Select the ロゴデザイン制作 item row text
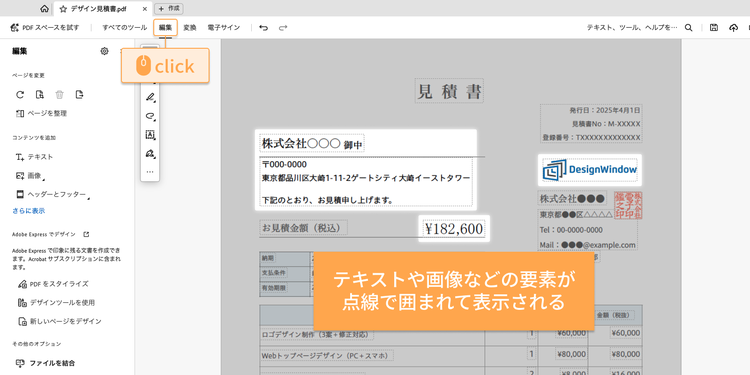The image size is (750, 375). [x=317, y=334]
